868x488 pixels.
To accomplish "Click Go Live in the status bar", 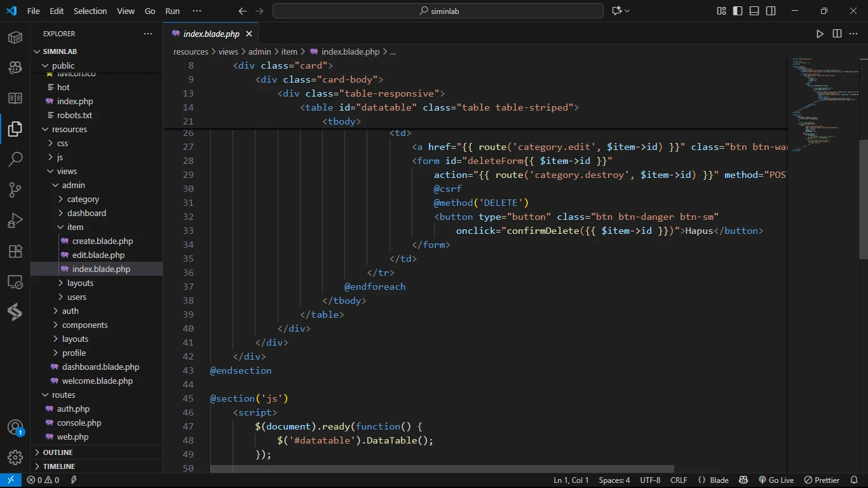I will pos(776,480).
